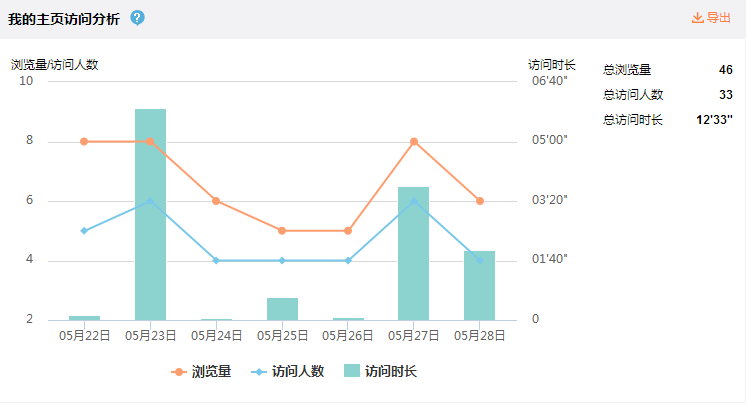Click the 浏览量 point on 05月28日
This screenshot has width=746, height=405.
point(480,201)
